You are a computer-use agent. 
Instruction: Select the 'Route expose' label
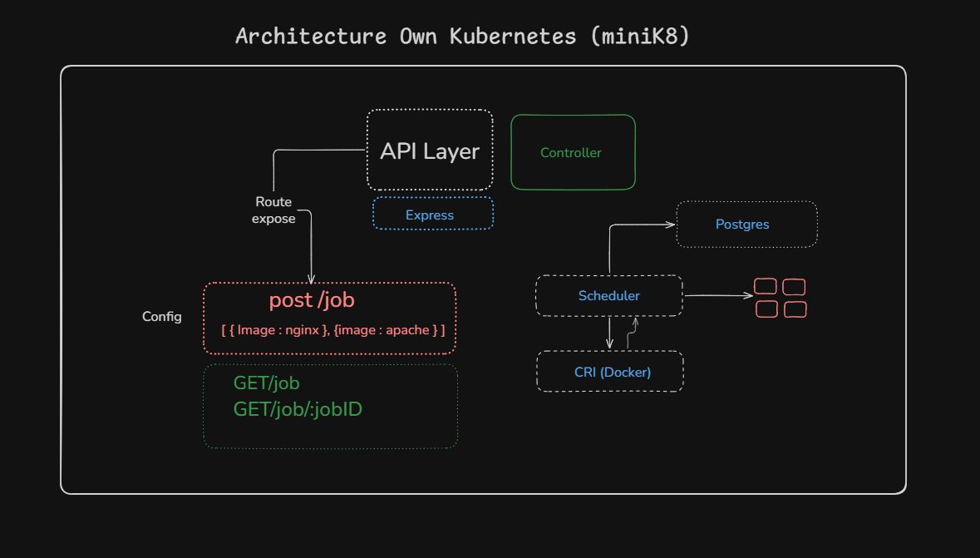pos(273,210)
